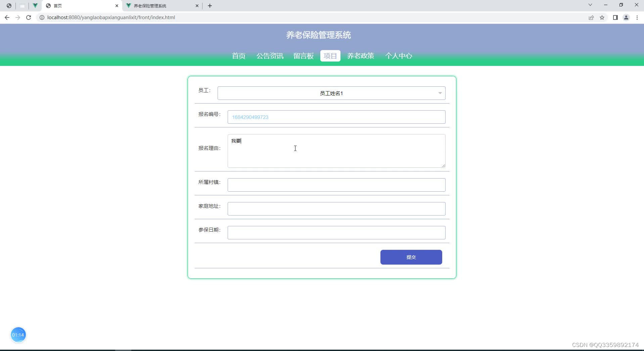The height and width of the screenshot is (351, 644).
Task: Open the tab search chevron
Action: 590,5
